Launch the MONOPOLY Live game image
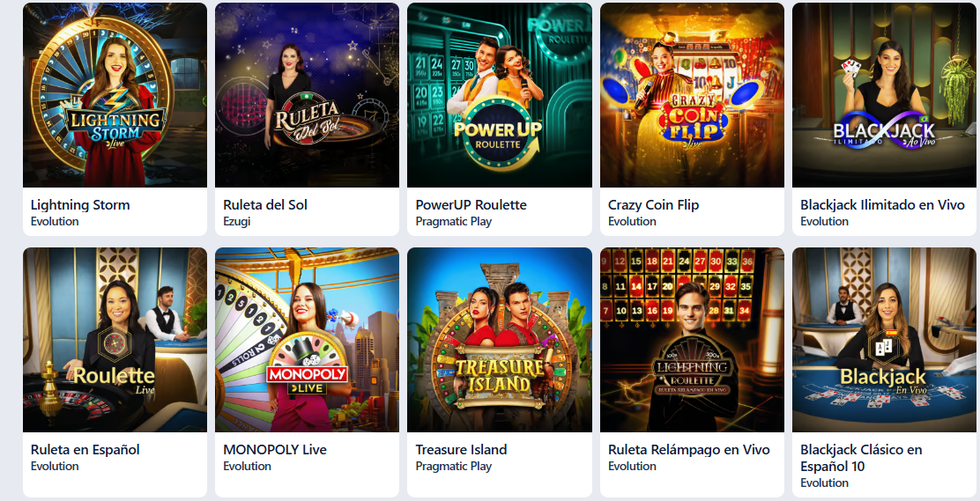Viewport: 980px width, 501px height. (x=307, y=340)
